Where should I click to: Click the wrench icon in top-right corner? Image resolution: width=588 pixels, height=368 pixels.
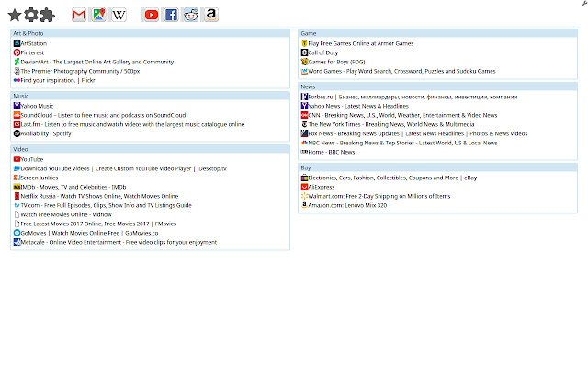click(584, 4)
